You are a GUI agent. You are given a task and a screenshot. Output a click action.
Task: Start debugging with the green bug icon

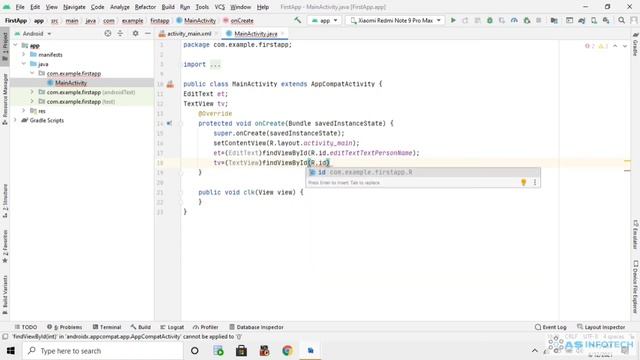pyautogui.click(x=490, y=20)
